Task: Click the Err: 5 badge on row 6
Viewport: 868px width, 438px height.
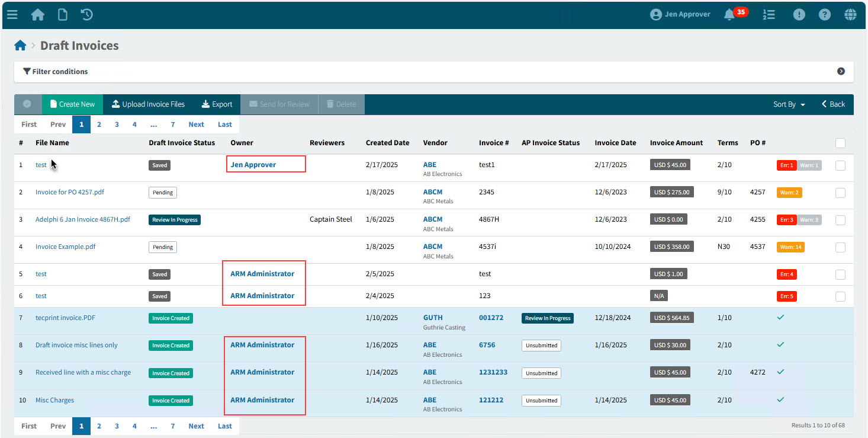Action: [786, 296]
